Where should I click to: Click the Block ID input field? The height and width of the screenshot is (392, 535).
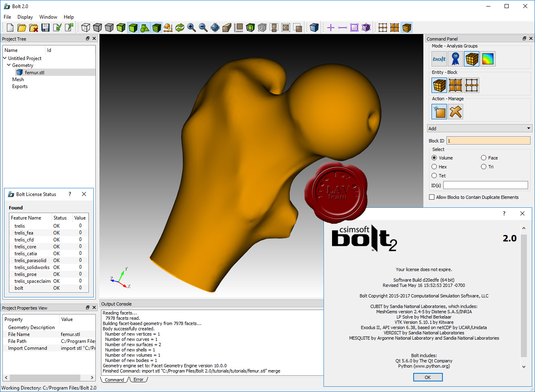coord(488,140)
